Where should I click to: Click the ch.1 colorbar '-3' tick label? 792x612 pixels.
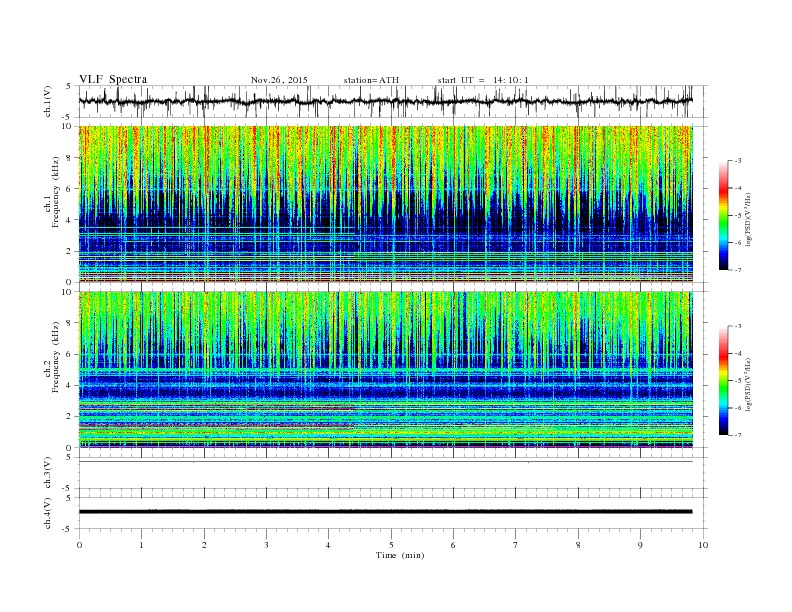737,161
